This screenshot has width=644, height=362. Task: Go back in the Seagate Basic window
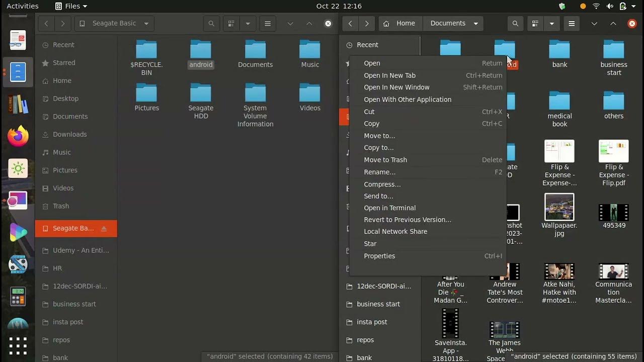(x=46, y=23)
